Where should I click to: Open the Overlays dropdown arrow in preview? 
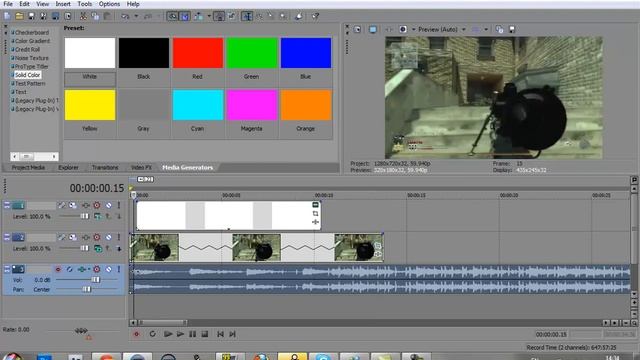pyautogui.click(x=486, y=29)
